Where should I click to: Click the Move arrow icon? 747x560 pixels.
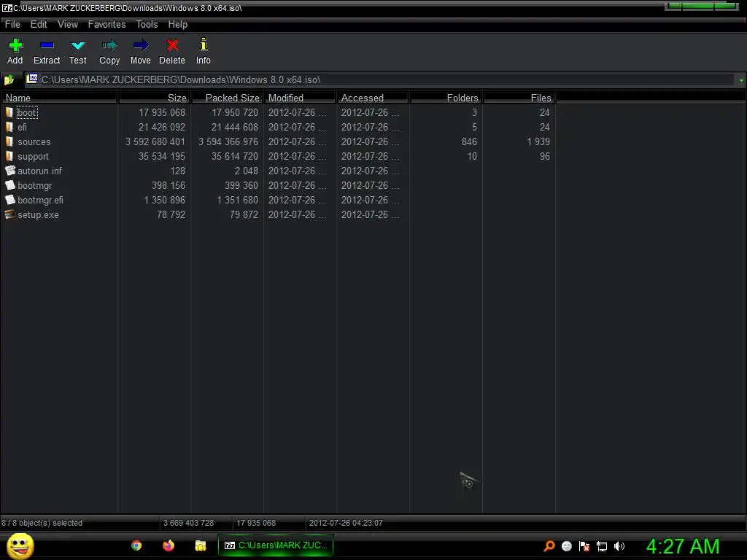(x=141, y=46)
